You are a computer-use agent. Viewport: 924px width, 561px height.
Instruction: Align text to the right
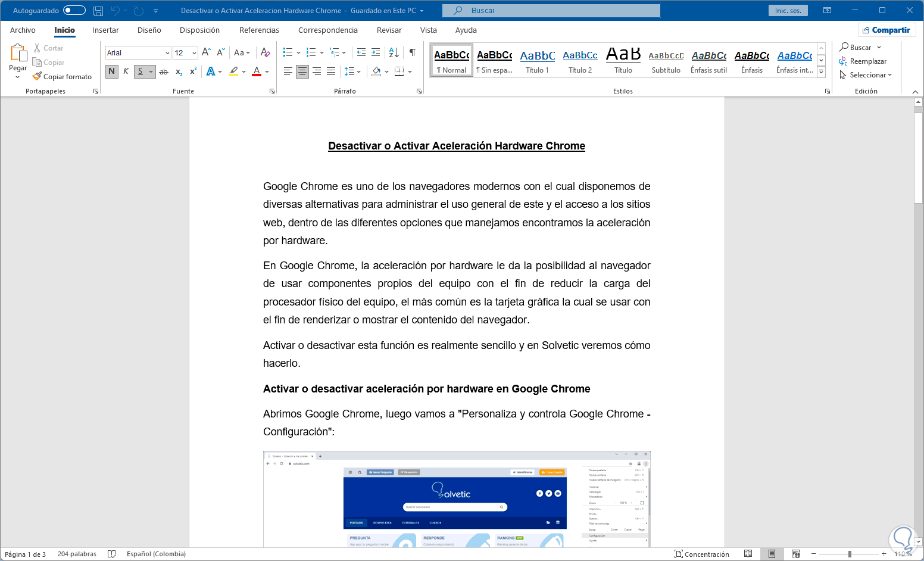coord(317,71)
